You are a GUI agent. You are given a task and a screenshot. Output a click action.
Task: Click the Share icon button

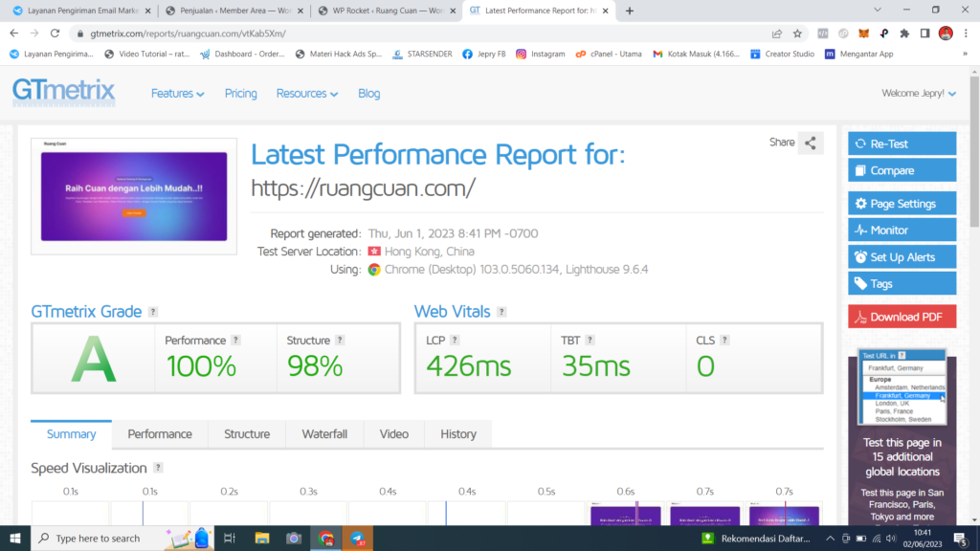tap(810, 143)
